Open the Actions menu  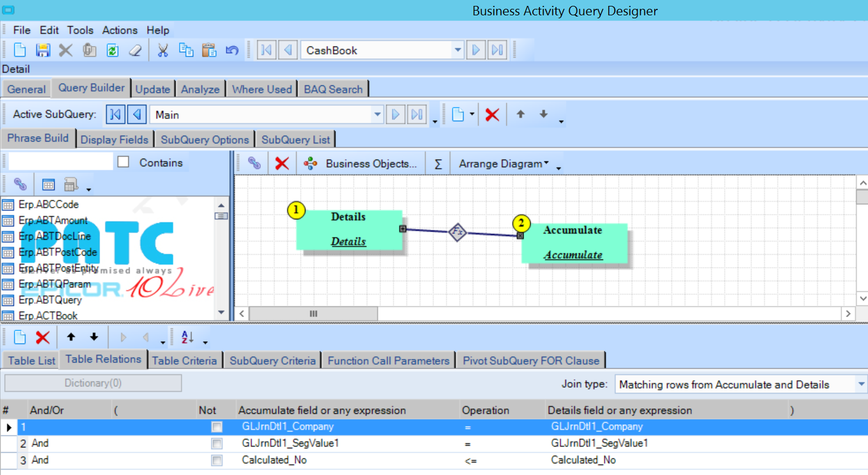(120, 30)
